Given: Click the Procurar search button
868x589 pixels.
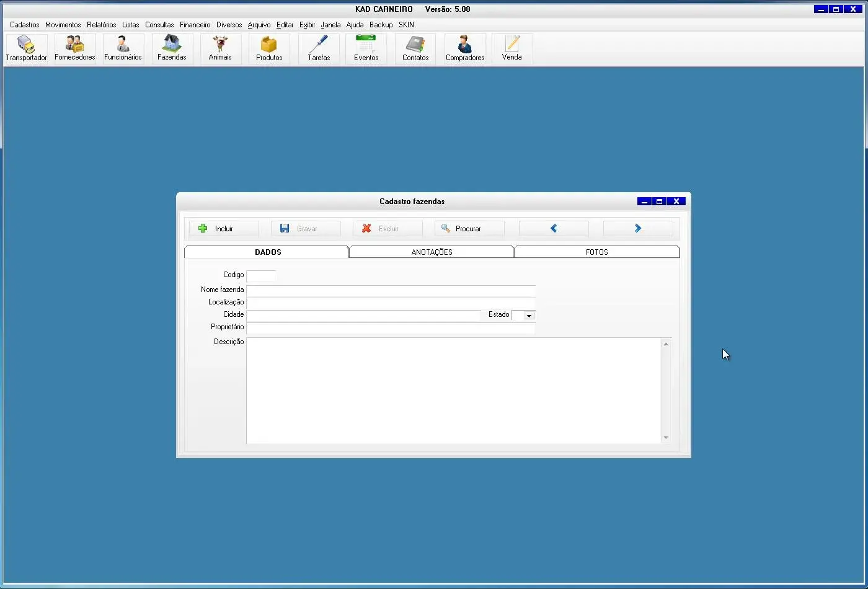Looking at the screenshot, I should [469, 229].
